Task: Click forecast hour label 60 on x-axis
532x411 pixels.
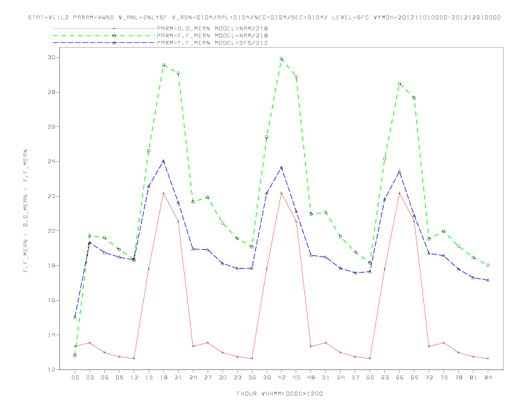Action: coord(370,377)
